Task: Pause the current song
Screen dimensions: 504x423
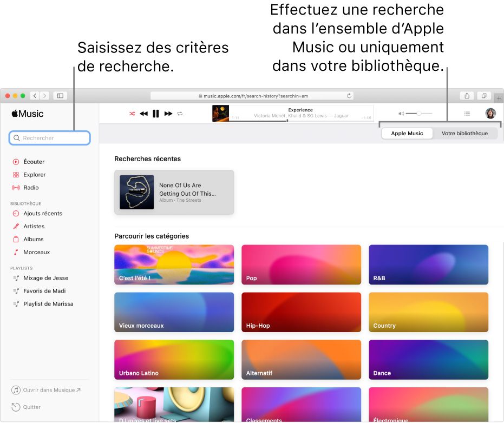Action: [x=156, y=114]
